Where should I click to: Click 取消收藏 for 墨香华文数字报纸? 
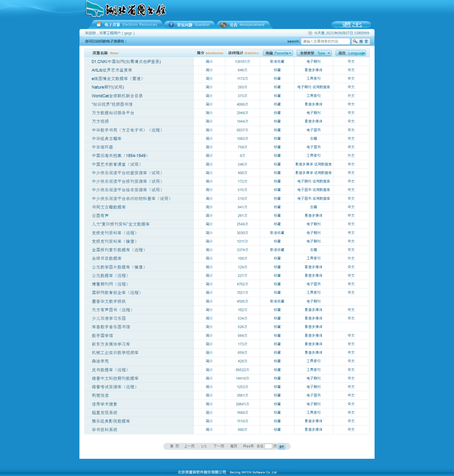click(x=277, y=302)
